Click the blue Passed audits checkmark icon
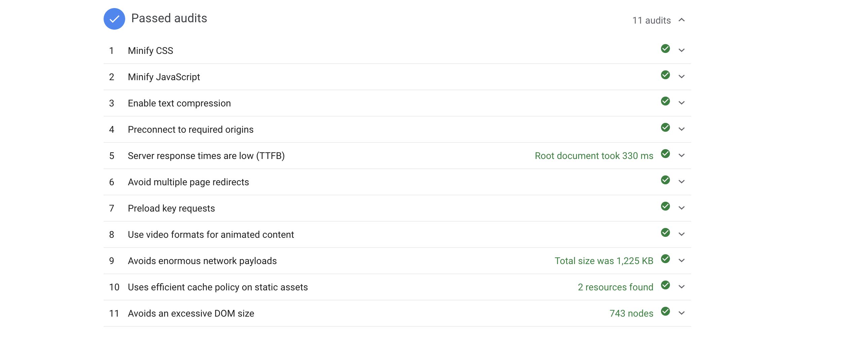The height and width of the screenshot is (353, 868). (x=114, y=19)
